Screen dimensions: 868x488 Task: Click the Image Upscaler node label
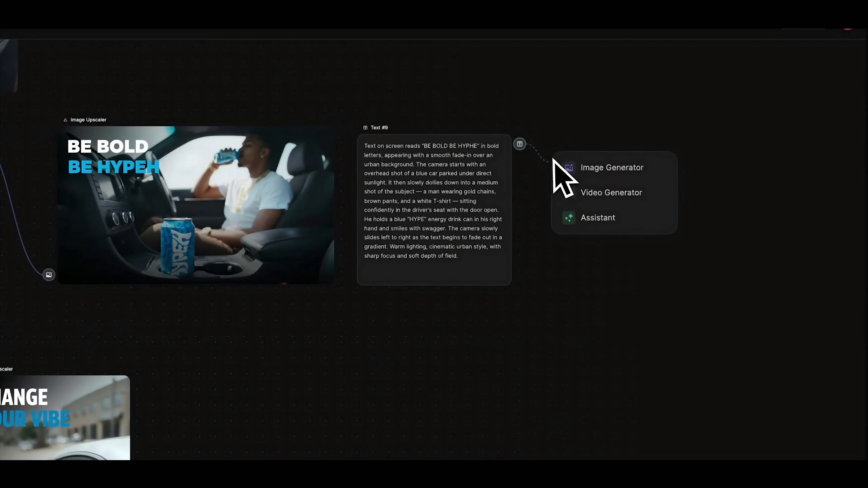pyautogui.click(x=88, y=120)
